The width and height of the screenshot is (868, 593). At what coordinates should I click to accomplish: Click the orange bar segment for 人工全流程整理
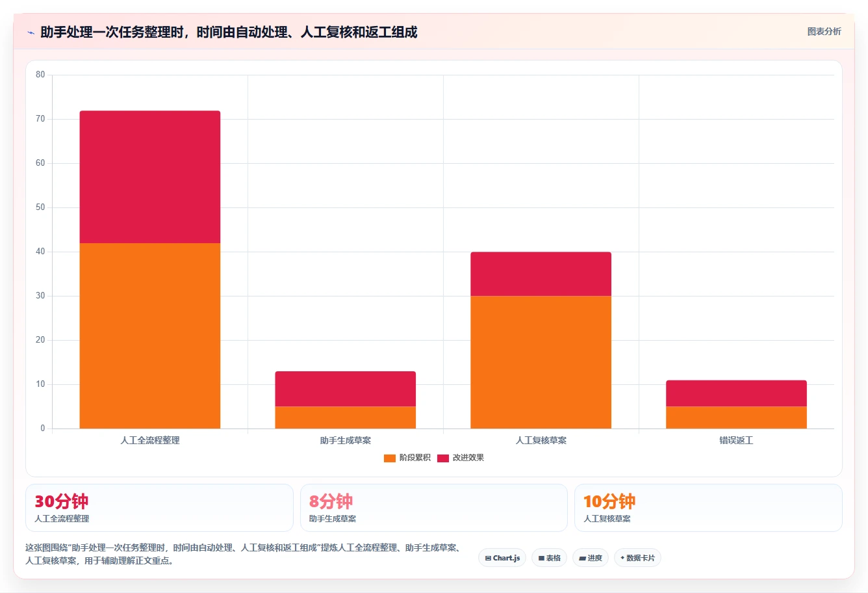(150, 336)
